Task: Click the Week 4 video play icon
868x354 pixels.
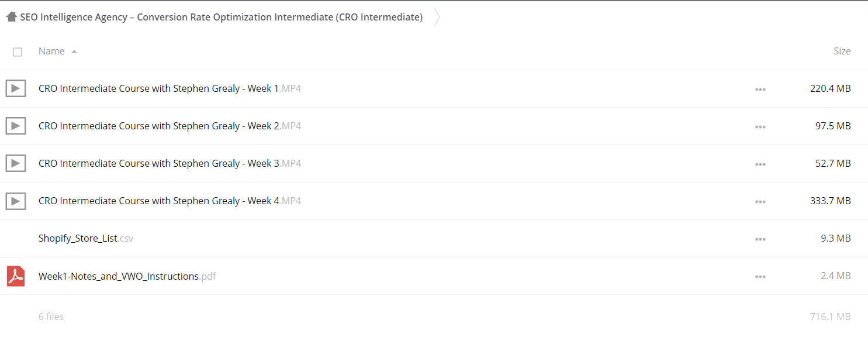Action: 16,201
